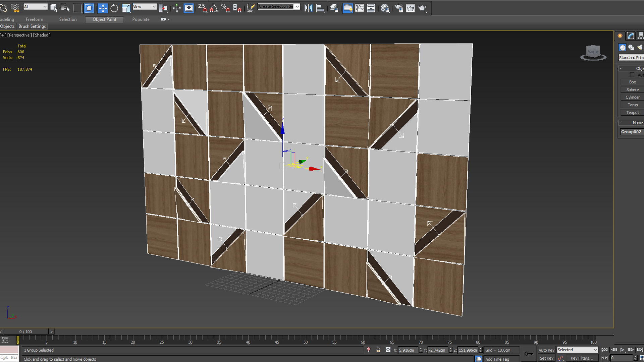
Task: Toggle Absolute/Offset transform type-in mode
Action: pos(388,350)
